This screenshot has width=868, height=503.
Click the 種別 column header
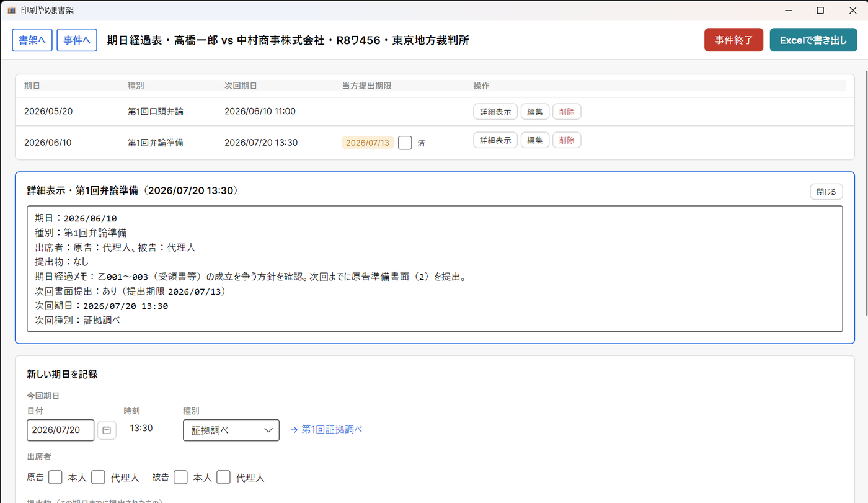(136, 86)
